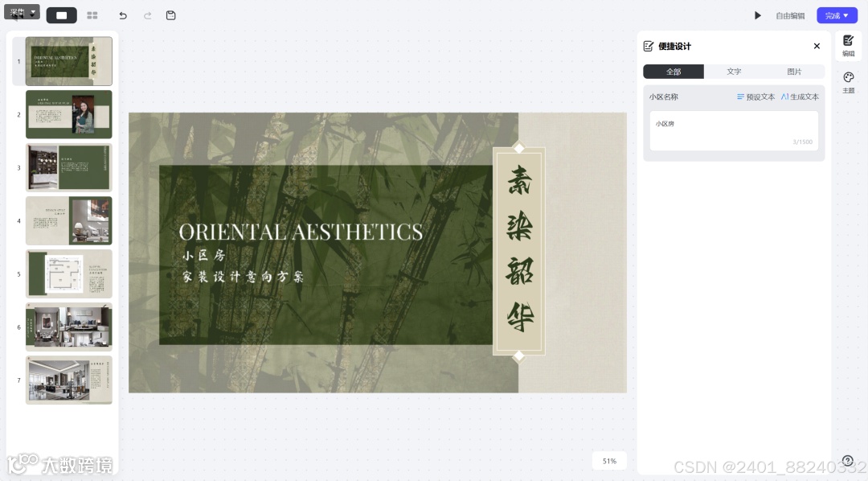Image resolution: width=868 pixels, height=481 pixels.
Task: Toggle 自由编辑 mode
Action: point(790,15)
